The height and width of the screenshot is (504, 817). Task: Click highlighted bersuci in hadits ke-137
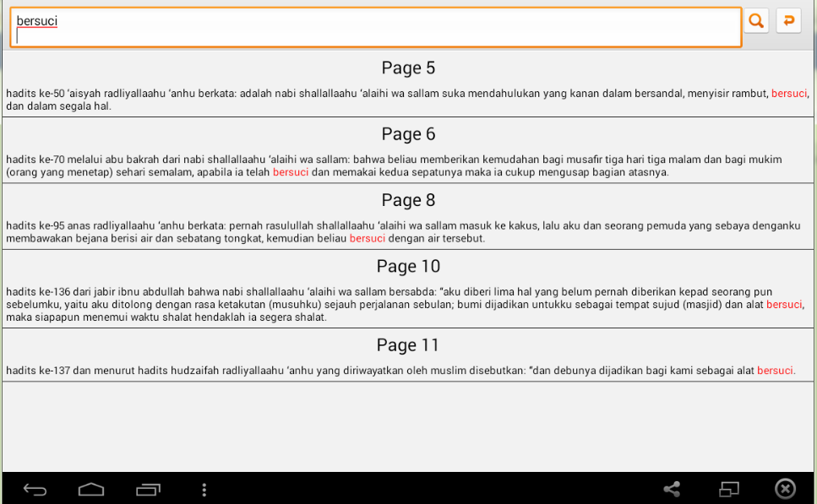click(x=775, y=370)
